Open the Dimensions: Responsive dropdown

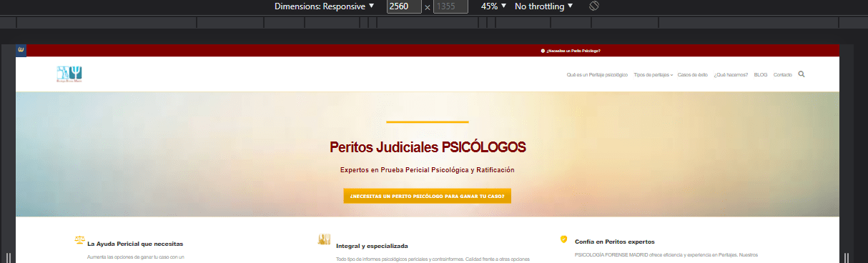pyautogui.click(x=325, y=6)
